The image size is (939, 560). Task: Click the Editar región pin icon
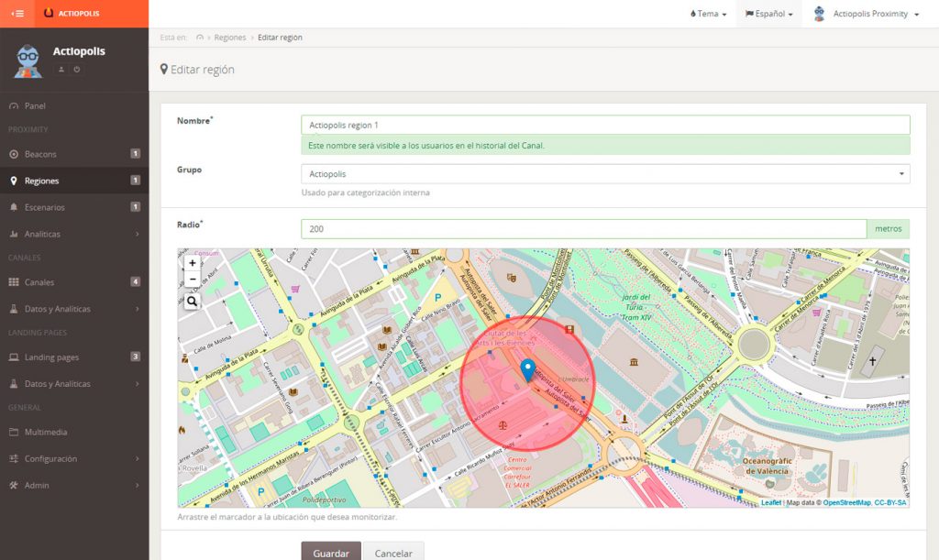[x=164, y=70]
